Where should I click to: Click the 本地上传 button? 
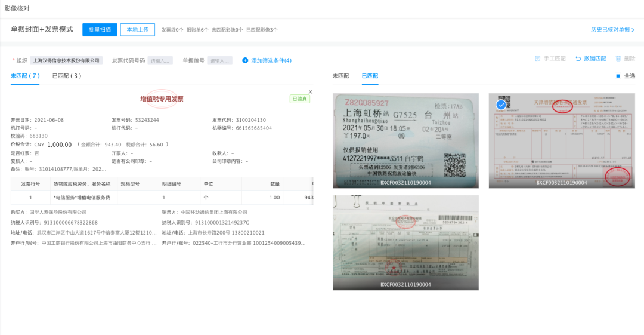click(x=138, y=30)
